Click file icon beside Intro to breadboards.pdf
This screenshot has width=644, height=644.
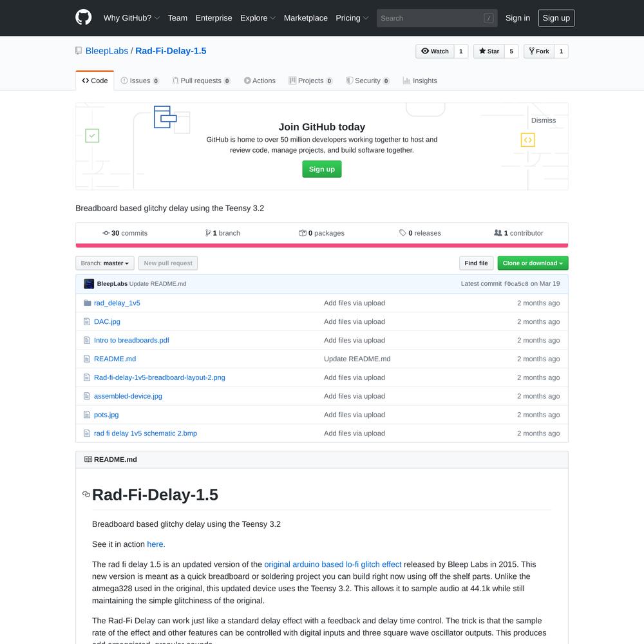click(x=87, y=340)
